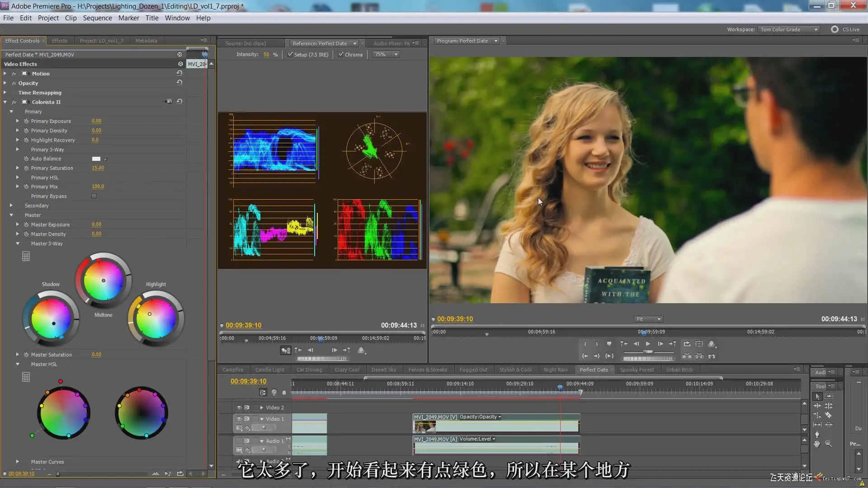
Task: Hide the Video 2 track eye
Action: [239, 407]
